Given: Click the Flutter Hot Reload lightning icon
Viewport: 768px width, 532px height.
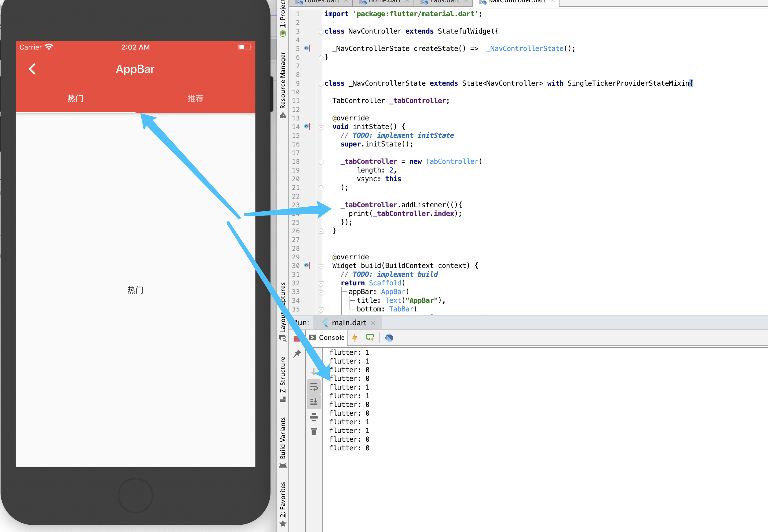Looking at the screenshot, I should [x=355, y=337].
